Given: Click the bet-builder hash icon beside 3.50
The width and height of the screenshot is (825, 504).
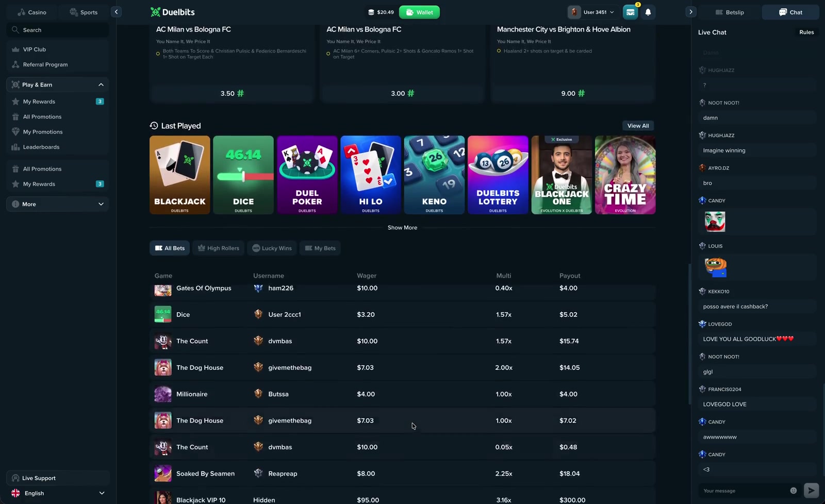Looking at the screenshot, I should [x=240, y=93].
